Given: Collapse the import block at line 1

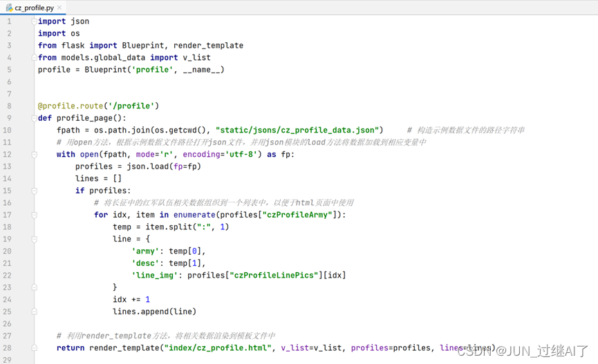Looking at the screenshot, I should (x=34, y=21).
